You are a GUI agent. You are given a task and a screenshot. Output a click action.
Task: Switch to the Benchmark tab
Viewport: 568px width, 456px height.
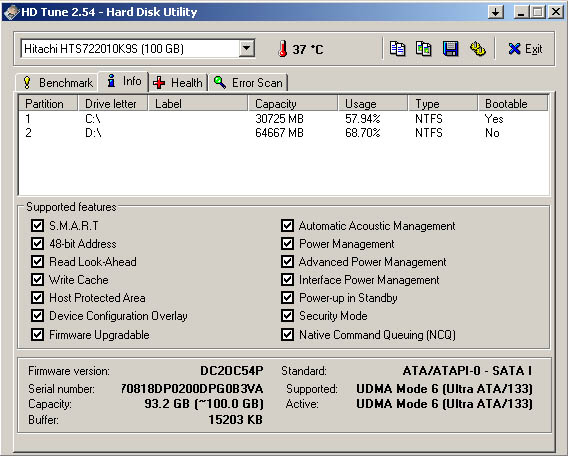tap(57, 83)
